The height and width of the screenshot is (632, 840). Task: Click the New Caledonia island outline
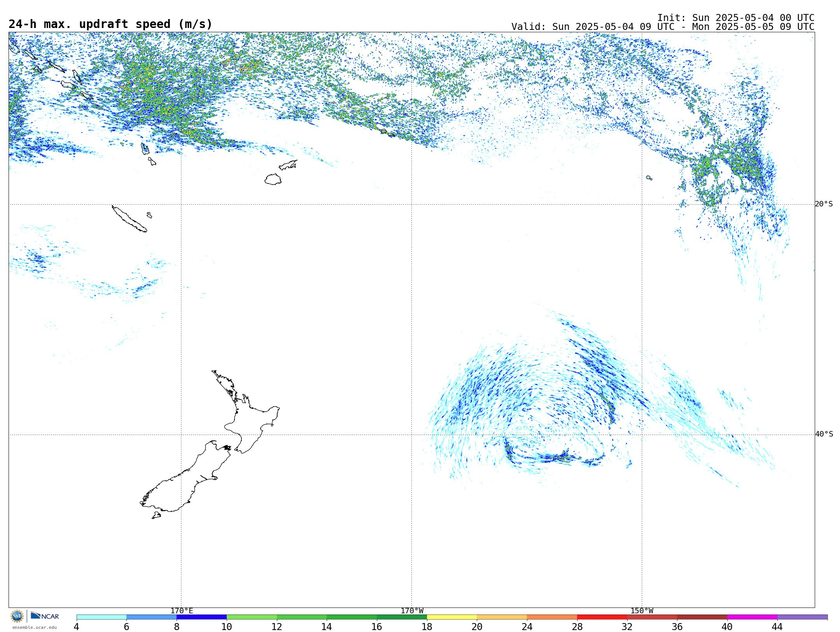point(129,219)
